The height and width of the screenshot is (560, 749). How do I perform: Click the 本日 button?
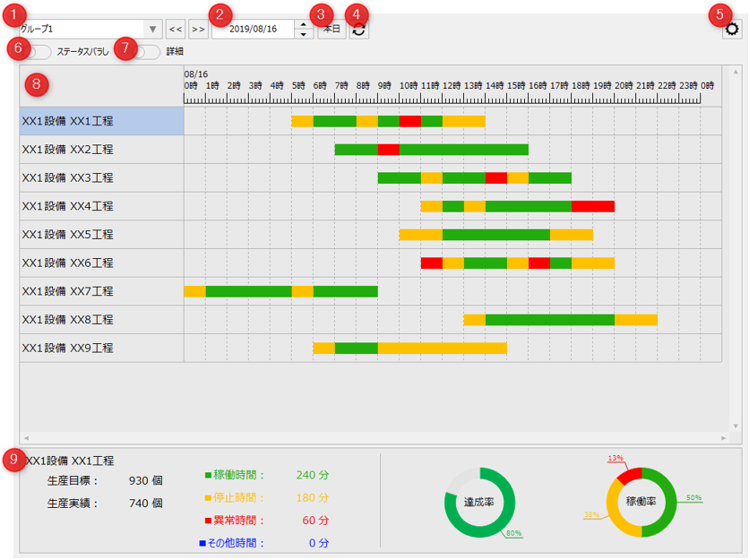(330, 29)
